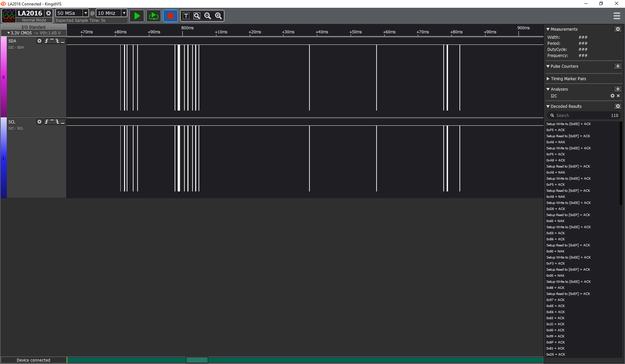Click the zoom out magnifier icon
625x364 pixels.
208,16
